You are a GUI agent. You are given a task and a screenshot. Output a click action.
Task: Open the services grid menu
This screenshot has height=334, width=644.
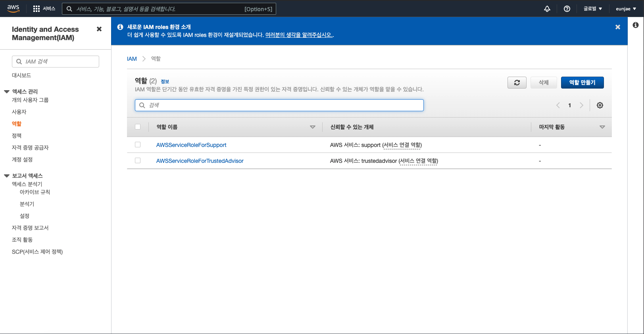pos(44,9)
